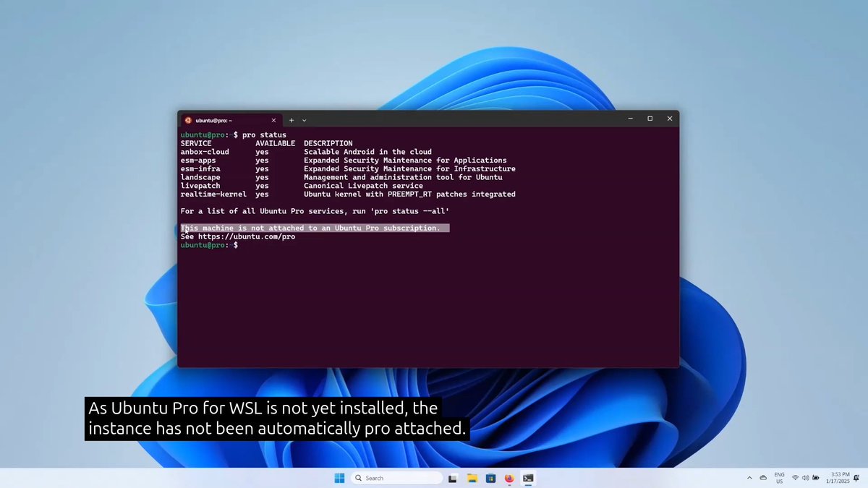Click the Ubuntu logo on the tab
868x488 pixels.
(188, 120)
